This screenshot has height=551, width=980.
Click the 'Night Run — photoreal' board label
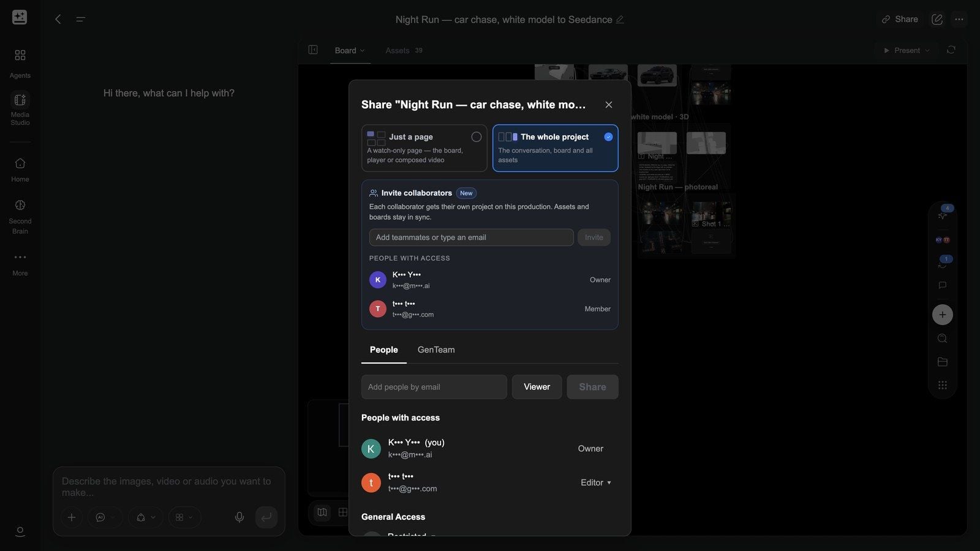(677, 187)
